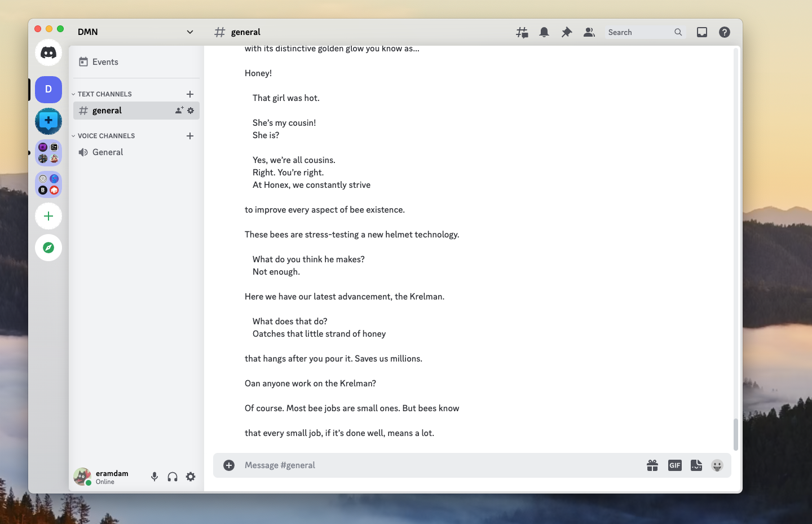This screenshot has width=812, height=524.
Task: Open the GIF picker
Action: [675, 465]
